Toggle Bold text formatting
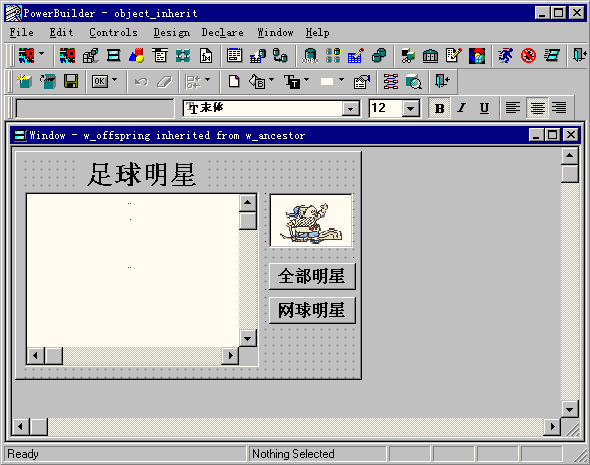 coord(439,108)
